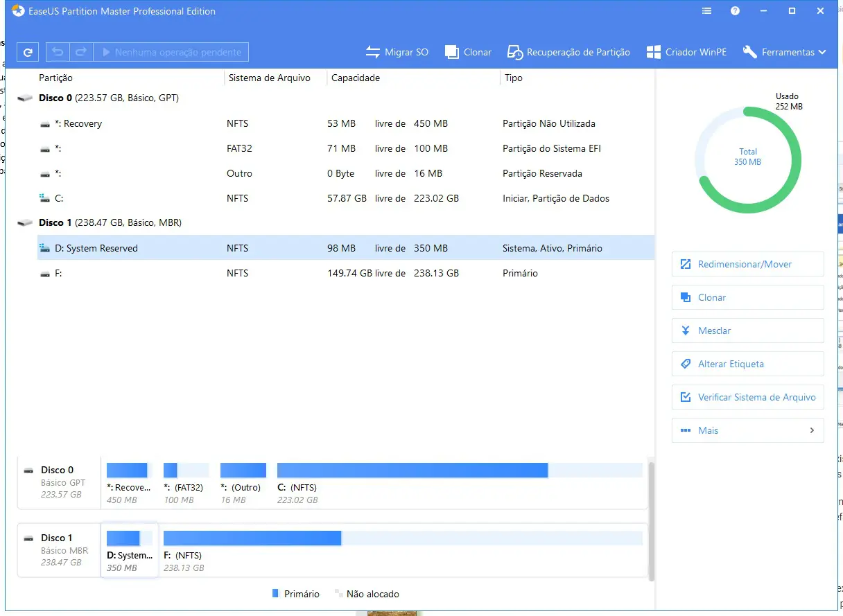This screenshot has width=843, height=616.
Task: Sort by Sistema de Arquivo column header
Action: pyautogui.click(x=270, y=78)
